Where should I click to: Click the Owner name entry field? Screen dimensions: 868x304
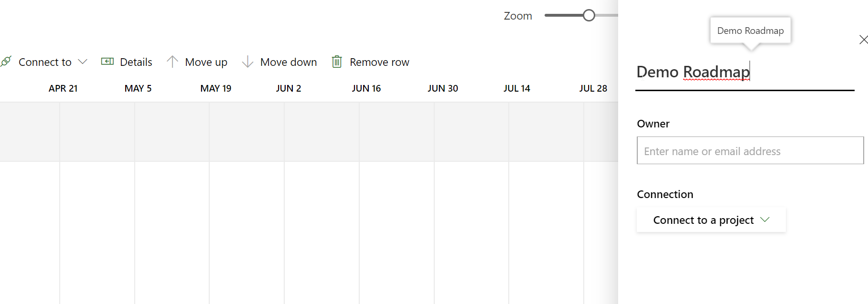(749, 150)
